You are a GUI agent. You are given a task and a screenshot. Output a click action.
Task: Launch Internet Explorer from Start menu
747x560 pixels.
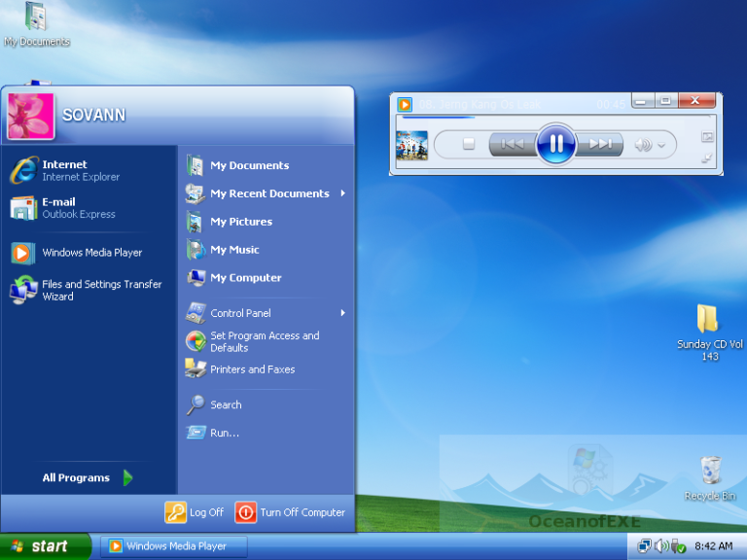click(64, 170)
